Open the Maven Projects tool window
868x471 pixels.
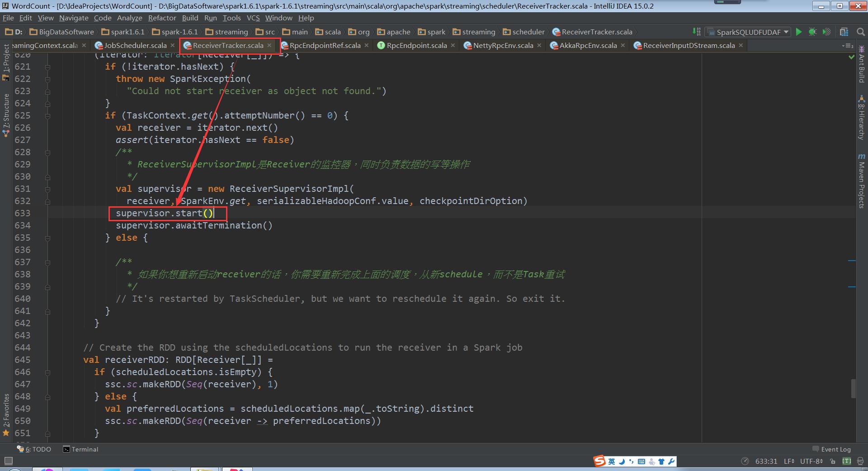(x=862, y=181)
